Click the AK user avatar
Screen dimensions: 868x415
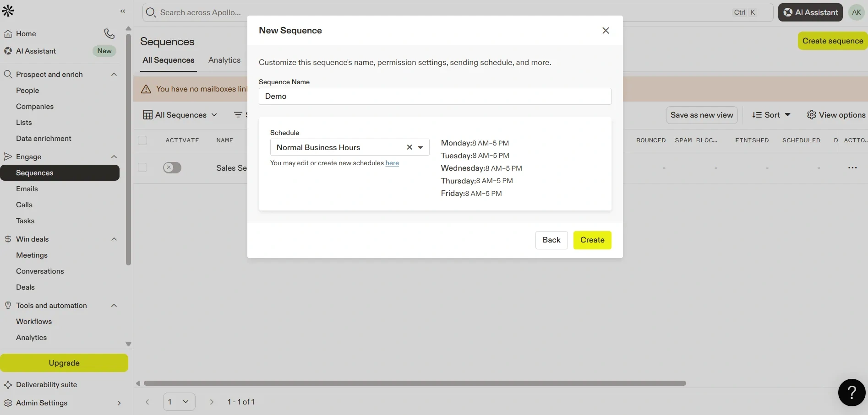pos(856,12)
